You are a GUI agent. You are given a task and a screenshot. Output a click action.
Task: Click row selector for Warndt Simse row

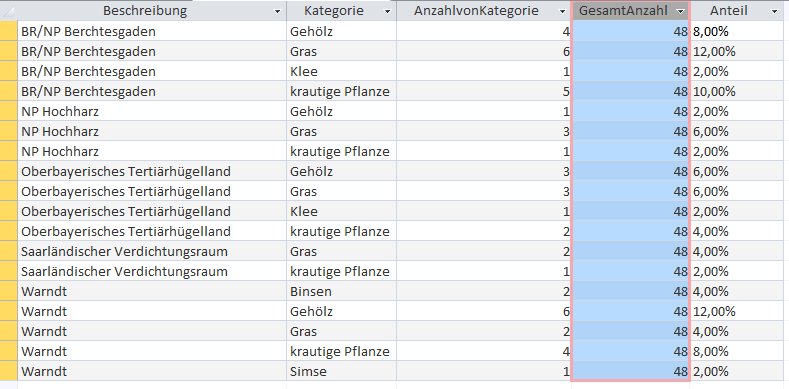point(9,371)
